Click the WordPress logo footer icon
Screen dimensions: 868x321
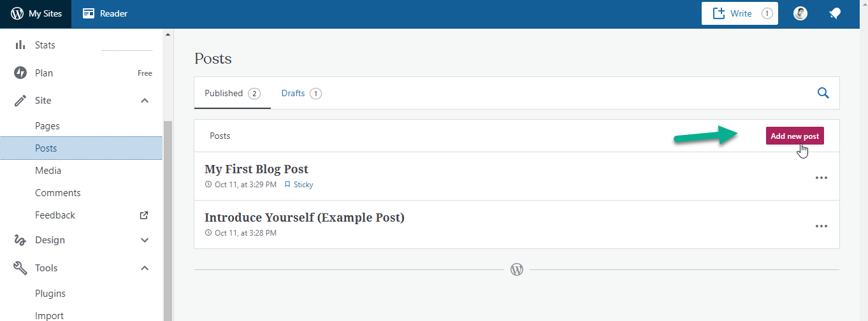(517, 269)
